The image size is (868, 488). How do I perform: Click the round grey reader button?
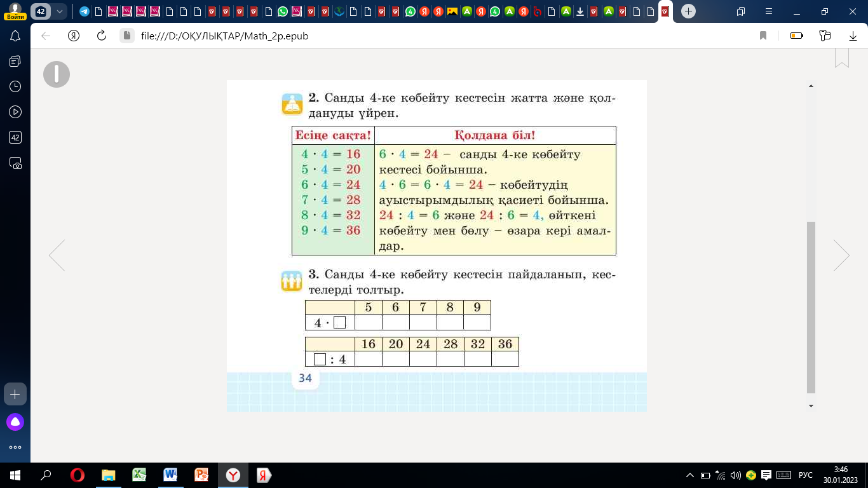pos(57,74)
